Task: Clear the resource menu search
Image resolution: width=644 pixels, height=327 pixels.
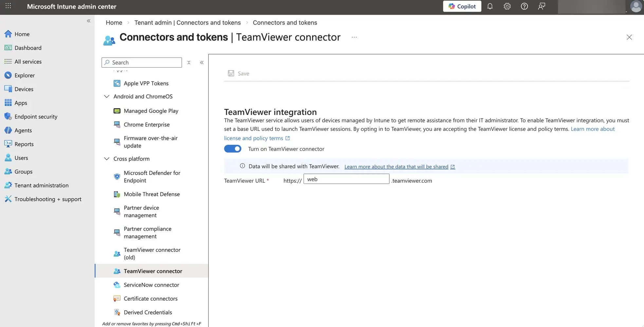Action: point(189,62)
